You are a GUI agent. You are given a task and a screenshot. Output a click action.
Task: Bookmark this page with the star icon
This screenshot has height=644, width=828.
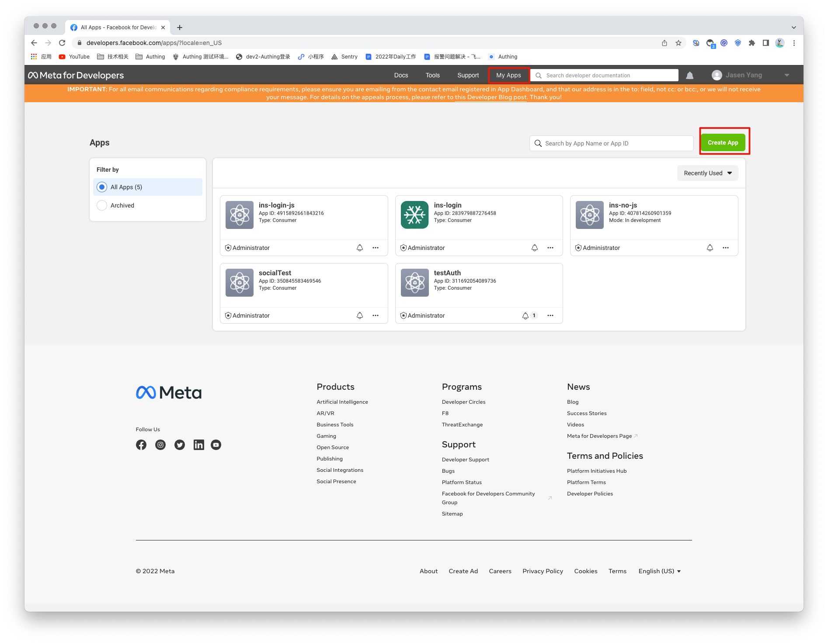tap(678, 43)
